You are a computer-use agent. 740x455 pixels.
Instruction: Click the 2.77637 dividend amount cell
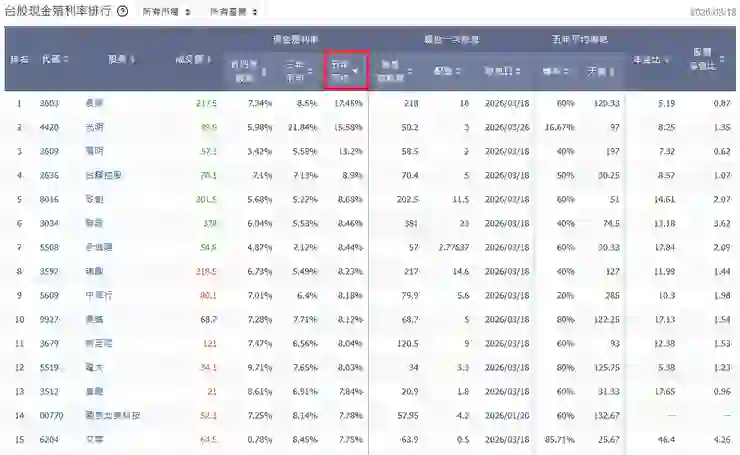point(454,247)
